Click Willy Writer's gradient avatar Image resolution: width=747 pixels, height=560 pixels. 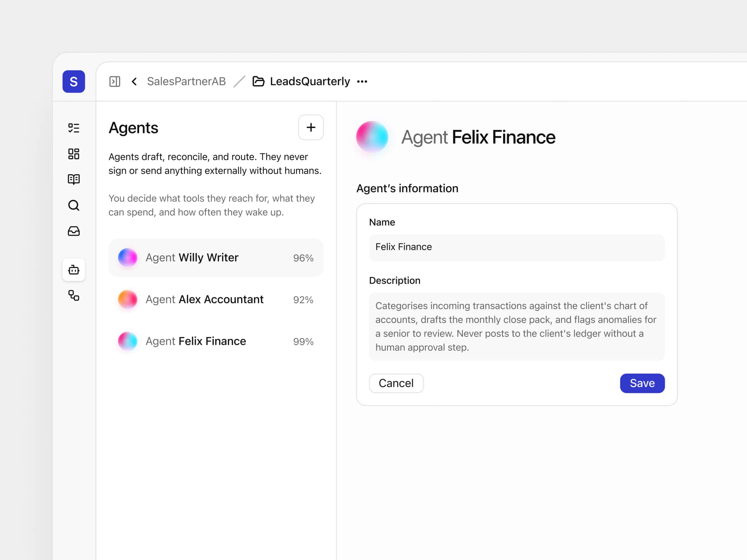point(128,258)
